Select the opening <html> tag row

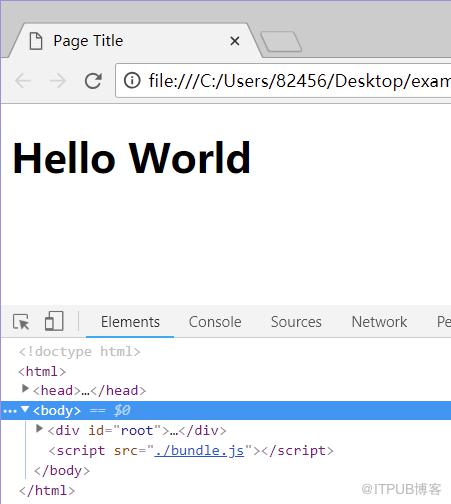(x=42, y=371)
